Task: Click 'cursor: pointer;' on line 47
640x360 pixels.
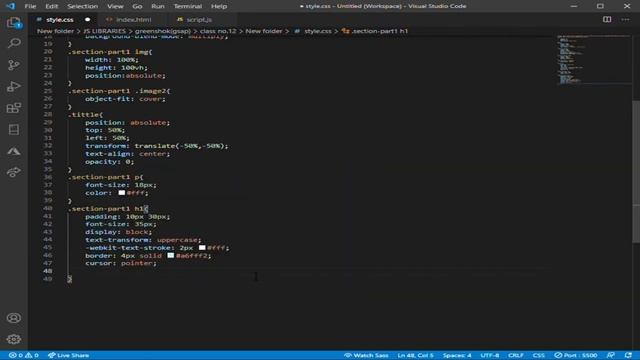Action: tap(121, 263)
